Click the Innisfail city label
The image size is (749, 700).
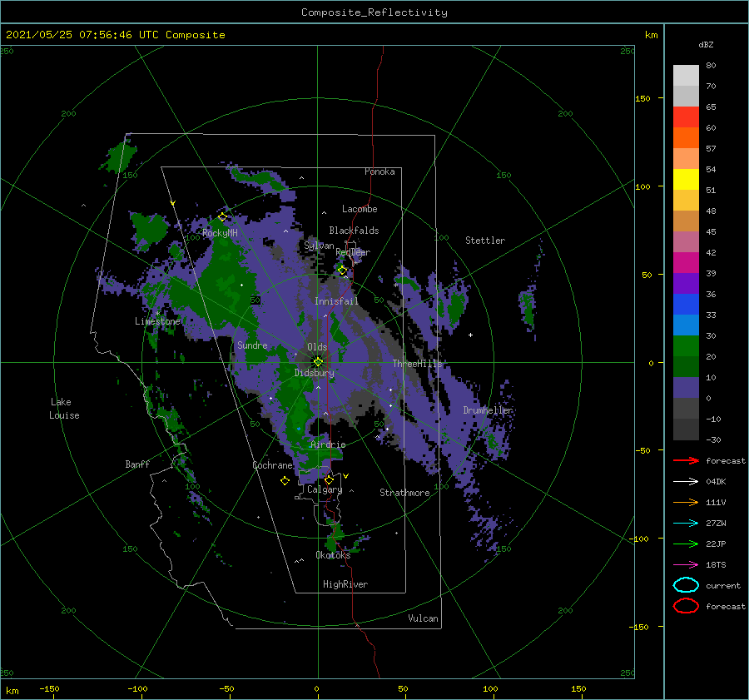tap(336, 301)
